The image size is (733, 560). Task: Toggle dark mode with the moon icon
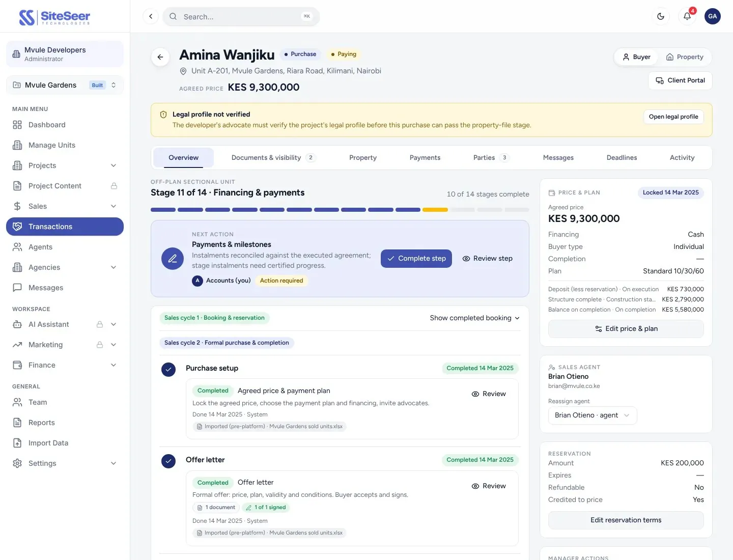(661, 16)
